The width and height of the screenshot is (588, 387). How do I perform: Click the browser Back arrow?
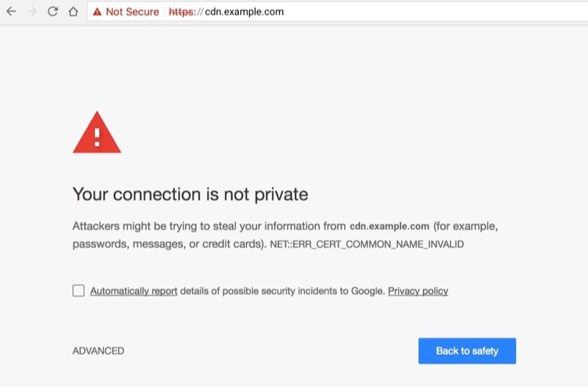(x=11, y=12)
